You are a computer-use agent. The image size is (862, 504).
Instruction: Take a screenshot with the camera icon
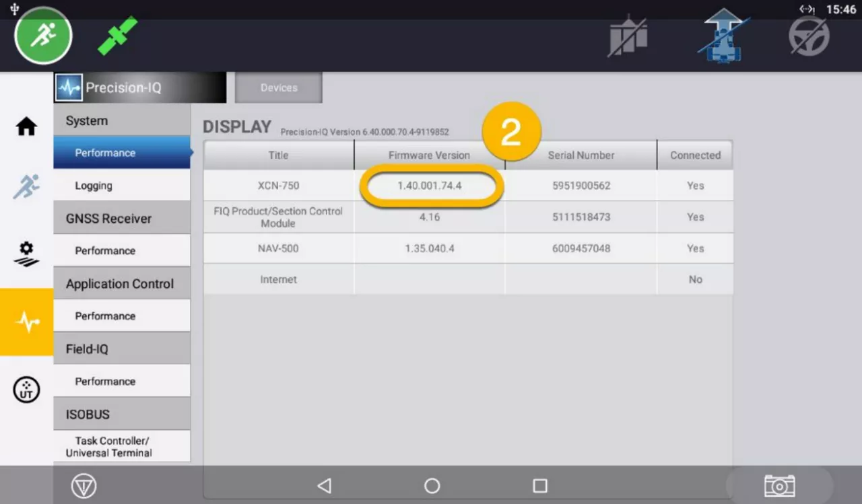point(779,486)
